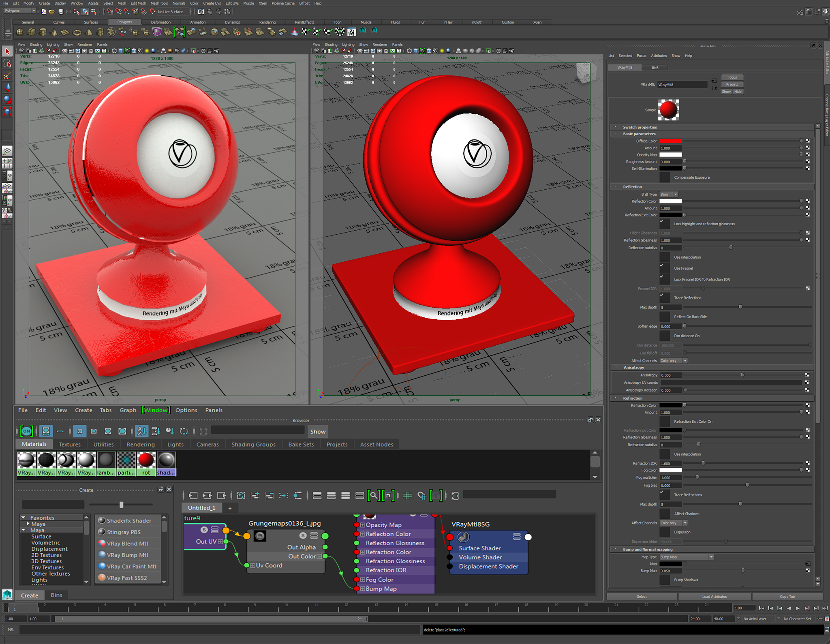Create a polygon sphere from shelf
The image size is (830, 644).
click(20, 32)
